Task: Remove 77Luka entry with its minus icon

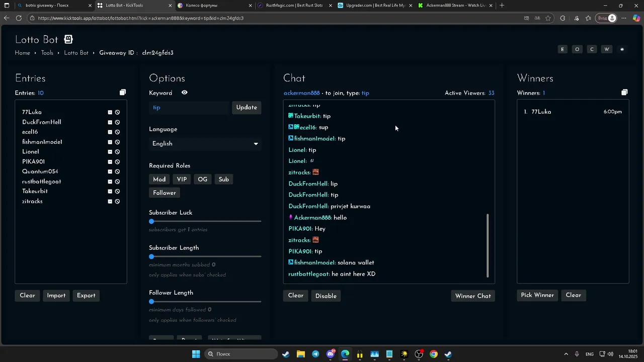Action: coord(110,113)
